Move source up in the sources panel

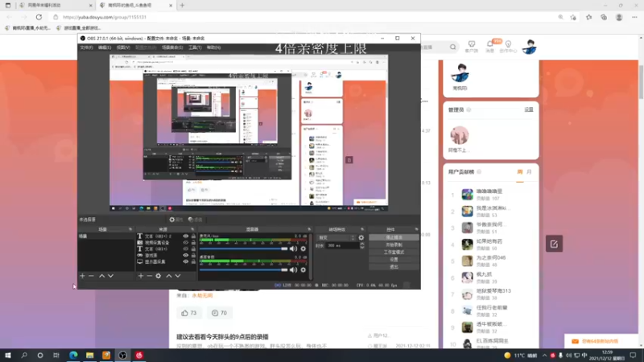tap(169, 276)
